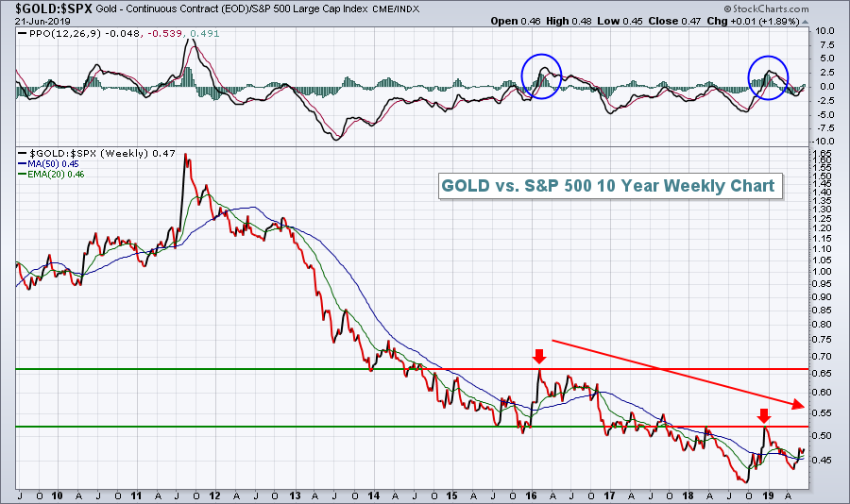Click the 0.75 price axis label
Image resolution: width=850 pixels, height=504 pixels.
coord(822,340)
